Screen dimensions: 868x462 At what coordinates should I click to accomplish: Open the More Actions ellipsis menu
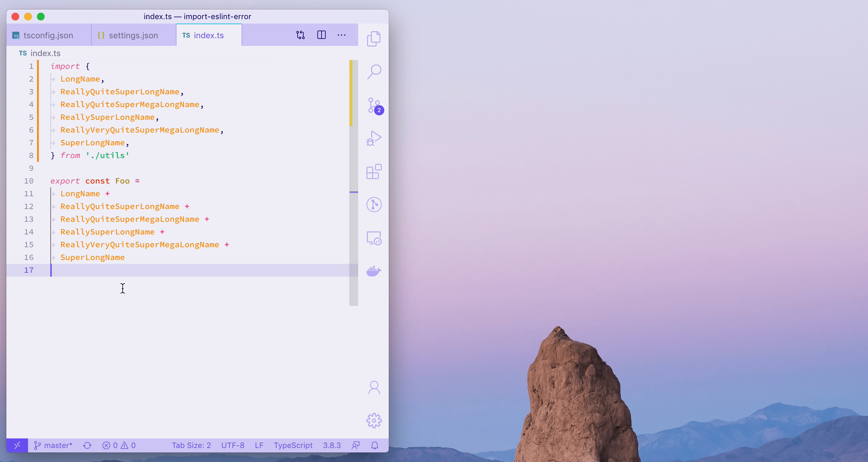pyautogui.click(x=341, y=35)
